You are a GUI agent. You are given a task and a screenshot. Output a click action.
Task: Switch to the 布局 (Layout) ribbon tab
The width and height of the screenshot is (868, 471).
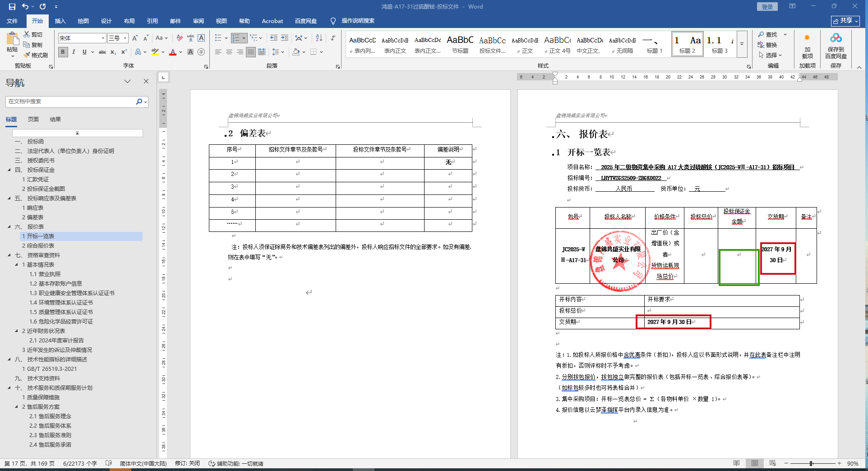pos(129,21)
